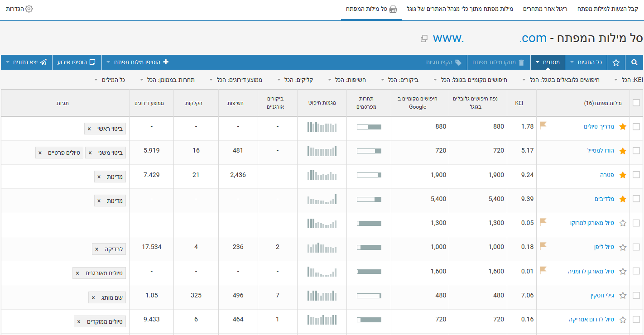Image resolution: width=644 pixels, height=335 pixels.
Task: Click competition bar in מדריך טיולים row
Action: 369,127
